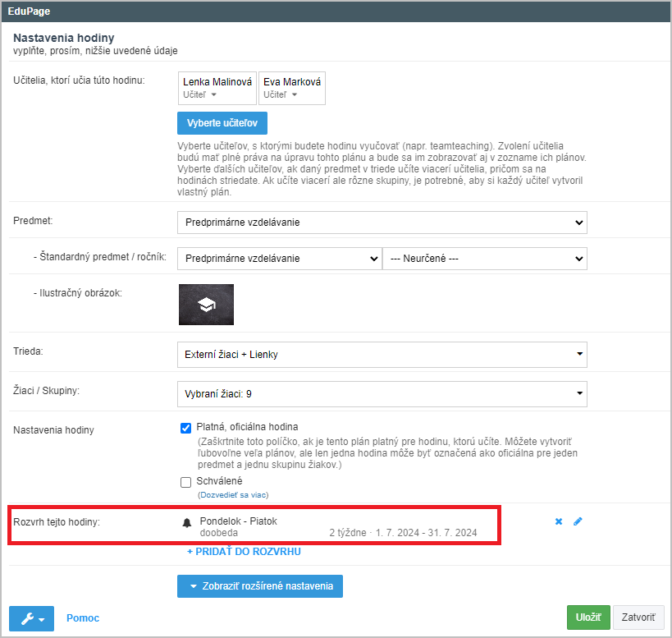672x638 pixels.
Task: Open the Dozvedieť sa viac link
Action: pyautogui.click(x=233, y=495)
